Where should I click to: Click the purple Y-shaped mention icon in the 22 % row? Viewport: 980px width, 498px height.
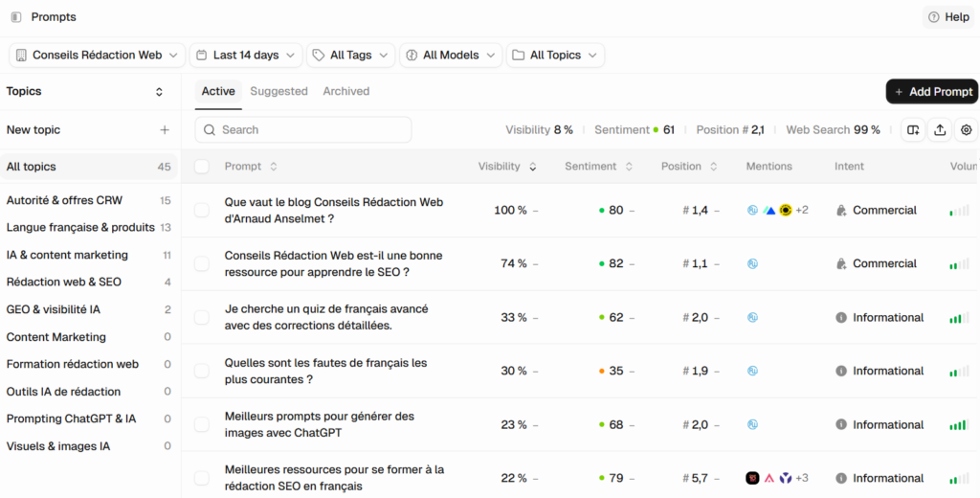coord(786,479)
